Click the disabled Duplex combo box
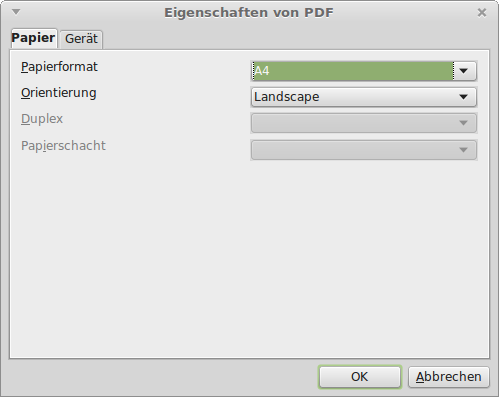The height and width of the screenshot is (397, 499). click(x=364, y=123)
